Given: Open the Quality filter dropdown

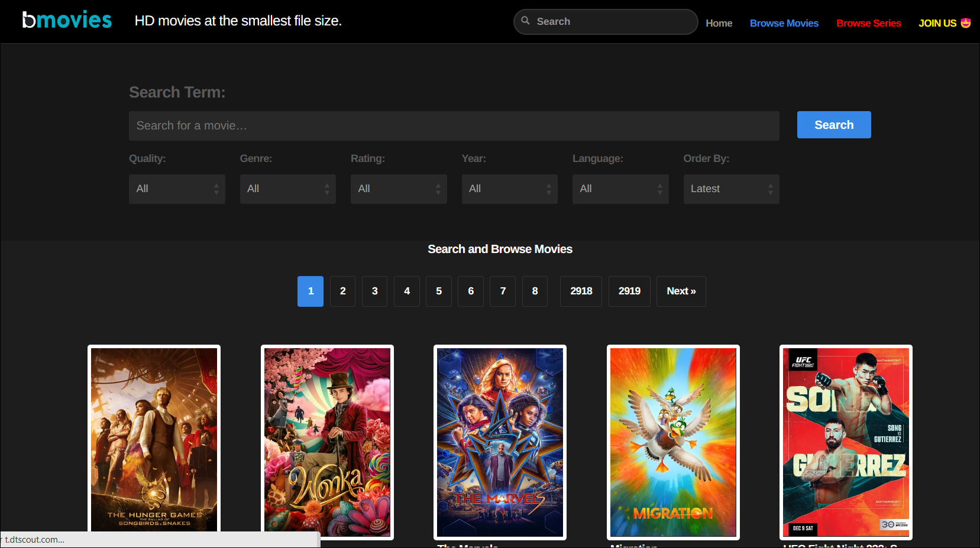Looking at the screenshot, I should [x=177, y=189].
